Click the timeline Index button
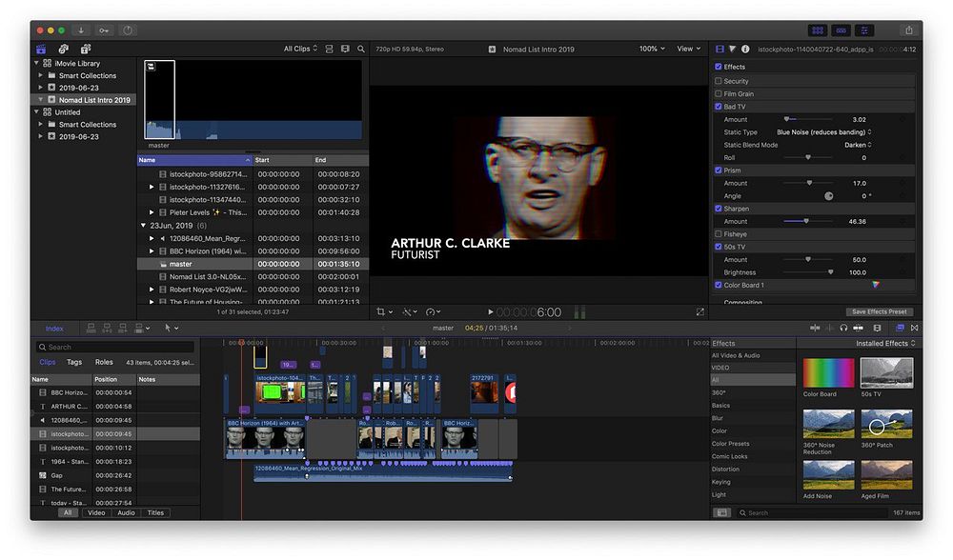 (x=54, y=329)
